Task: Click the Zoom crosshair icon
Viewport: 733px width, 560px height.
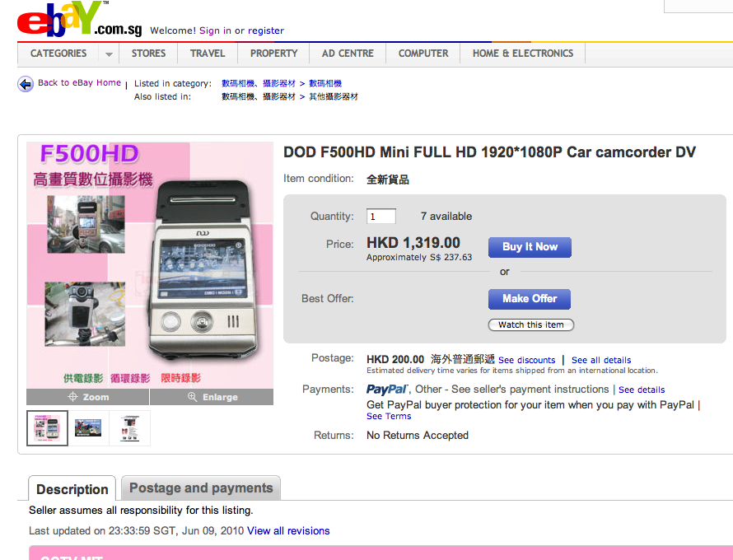Action: (72, 397)
